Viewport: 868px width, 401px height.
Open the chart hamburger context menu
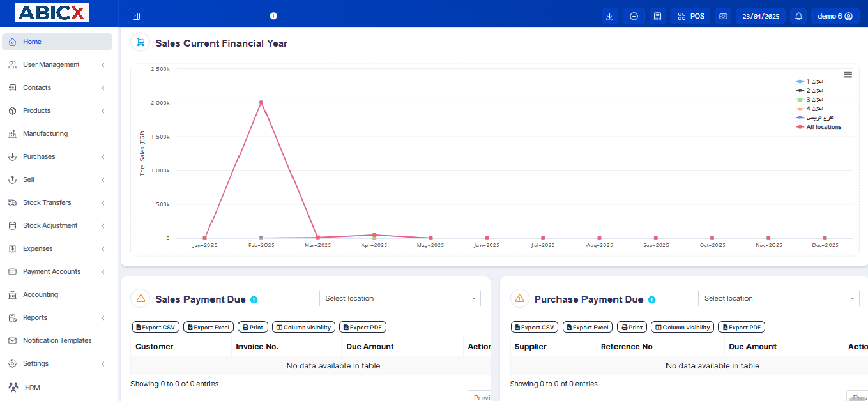pyautogui.click(x=848, y=75)
